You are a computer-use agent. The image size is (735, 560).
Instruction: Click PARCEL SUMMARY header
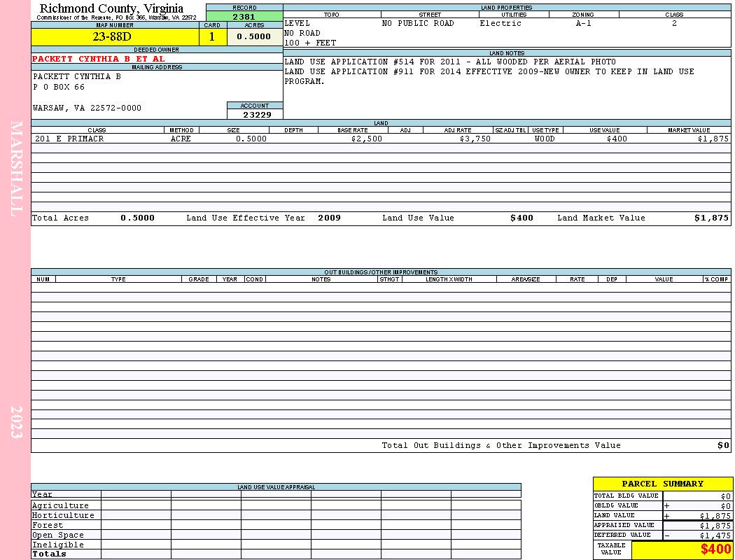pos(662,484)
